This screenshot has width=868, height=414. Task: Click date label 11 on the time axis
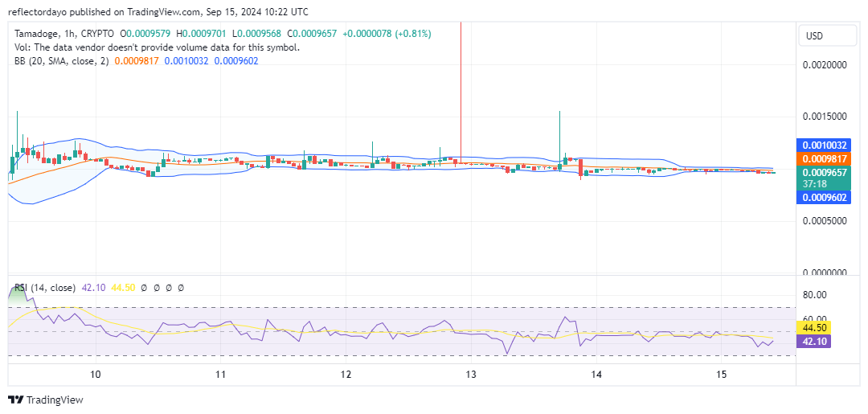tap(220, 374)
